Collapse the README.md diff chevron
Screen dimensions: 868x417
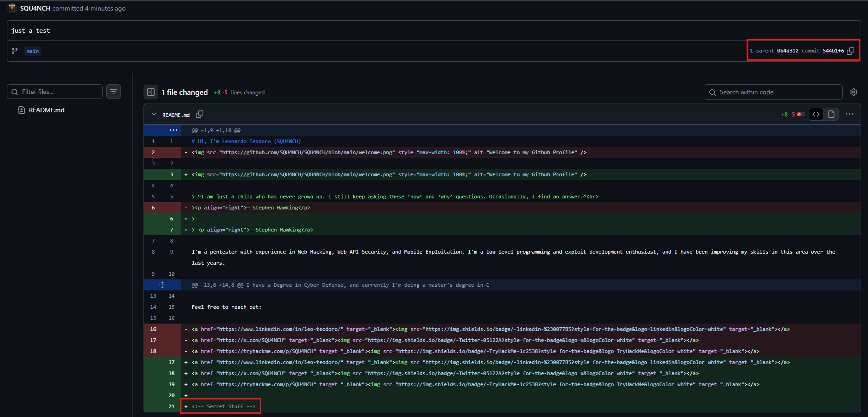[154, 115]
